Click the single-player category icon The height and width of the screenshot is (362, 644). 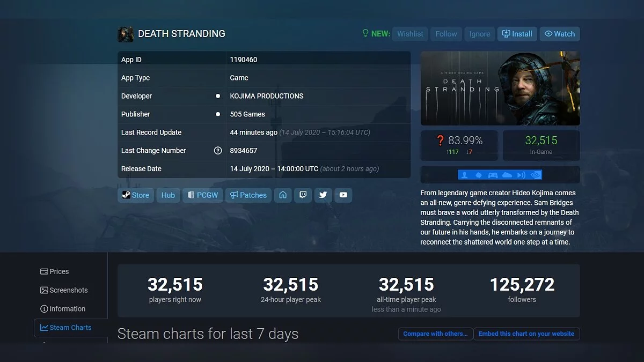point(465,175)
